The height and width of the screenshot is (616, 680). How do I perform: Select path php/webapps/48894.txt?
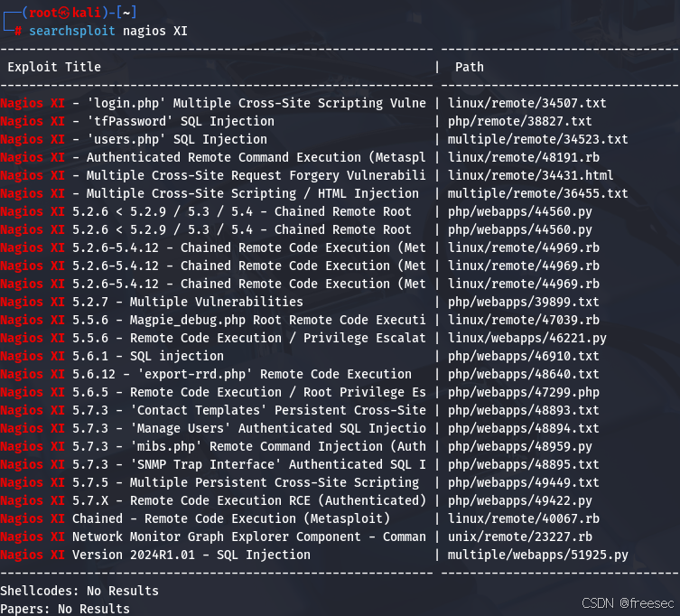tap(524, 428)
